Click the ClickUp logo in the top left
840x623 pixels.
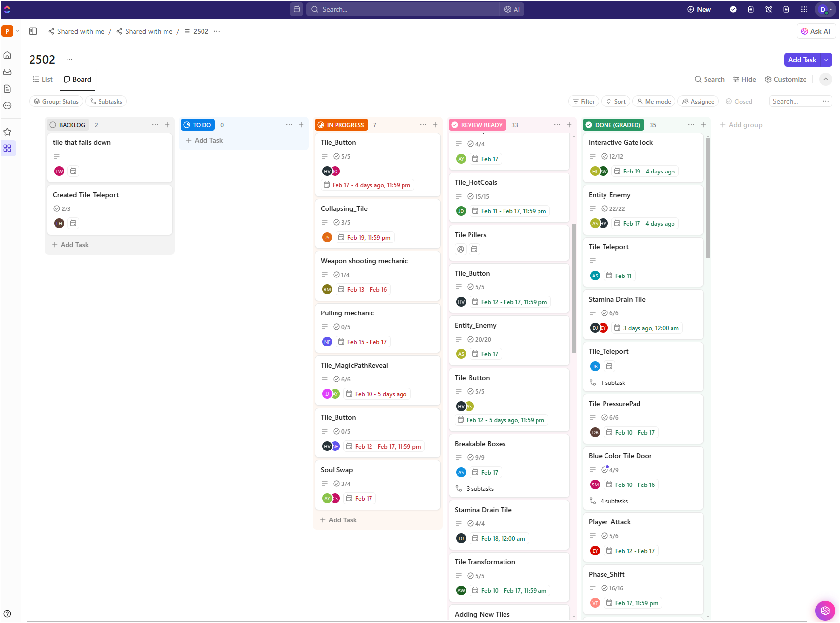[x=7, y=9]
